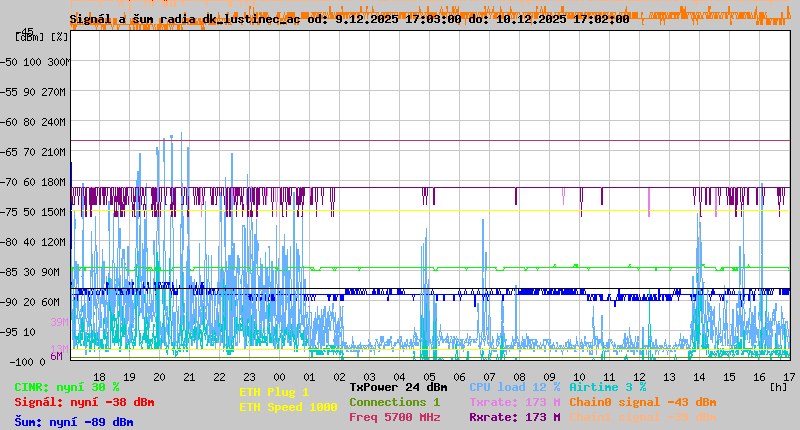Viewport: 800px width, 430px height.
Task: Click the '[h]' time axis unit label
Action: [x=779, y=387]
